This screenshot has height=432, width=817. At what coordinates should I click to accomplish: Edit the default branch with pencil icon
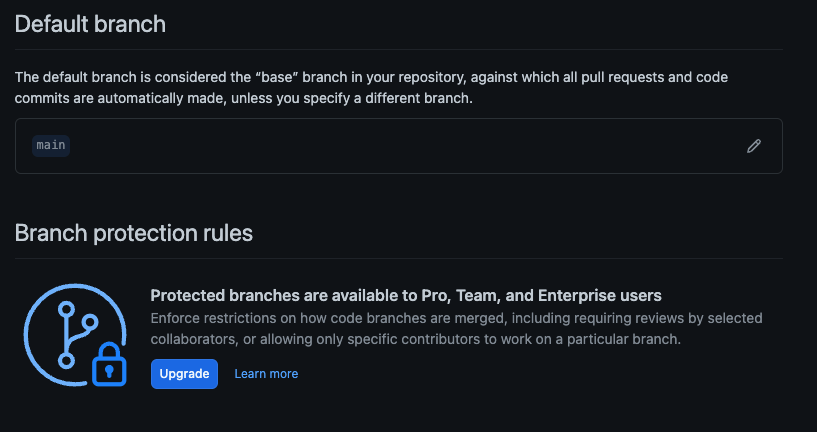coord(753,146)
